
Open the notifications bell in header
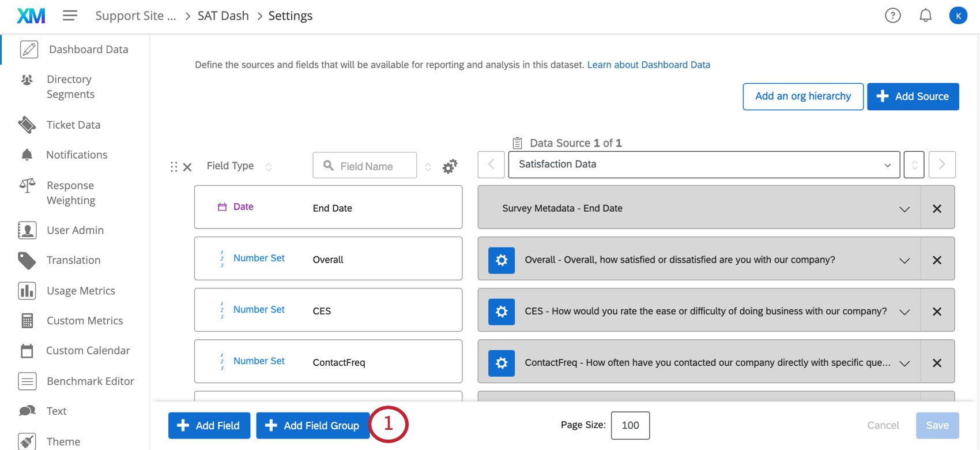coord(925,16)
